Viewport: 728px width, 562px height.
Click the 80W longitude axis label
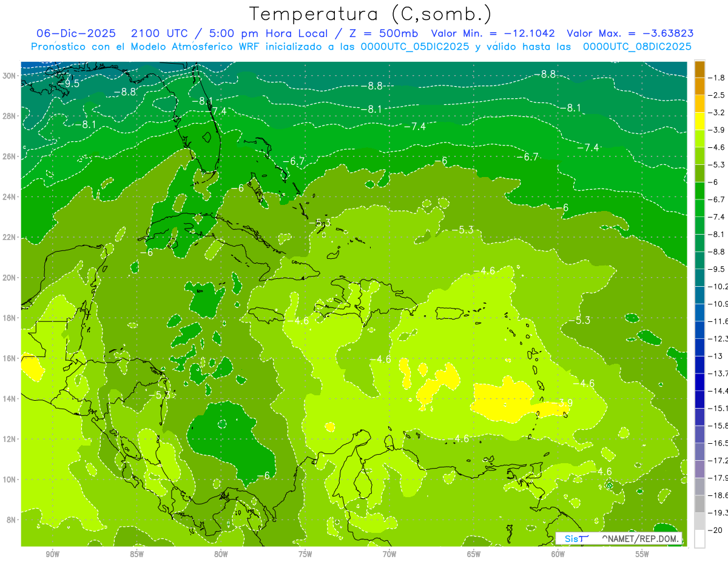tap(221, 554)
